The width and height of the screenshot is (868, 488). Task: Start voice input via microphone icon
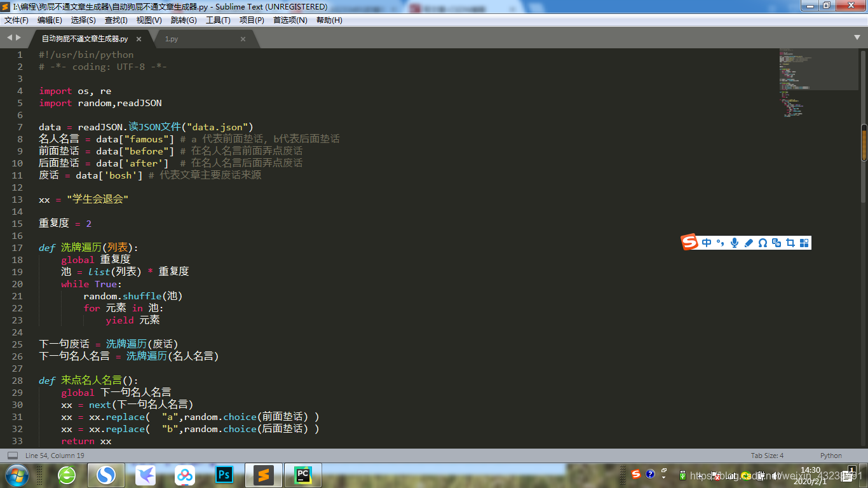735,243
